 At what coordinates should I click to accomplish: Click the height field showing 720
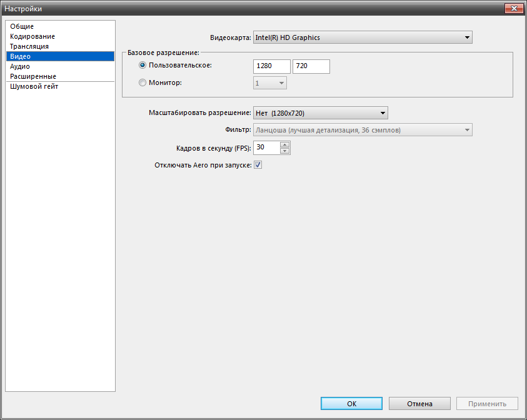point(311,66)
